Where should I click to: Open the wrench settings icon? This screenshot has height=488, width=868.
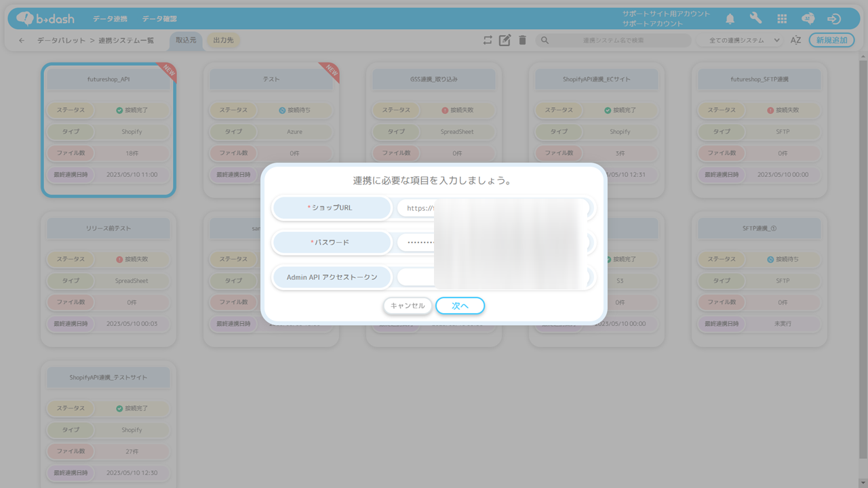click(x=755, y=19)
